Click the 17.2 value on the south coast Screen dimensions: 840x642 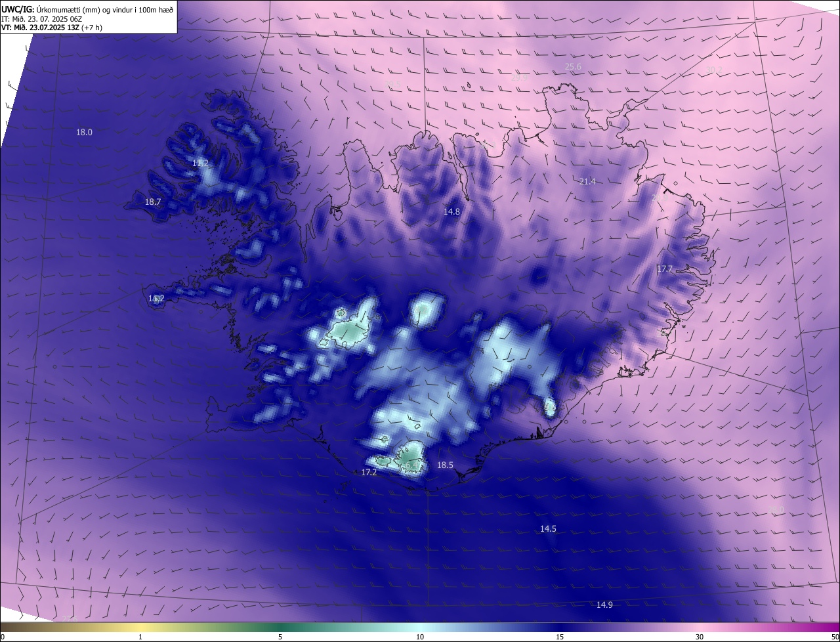[369, 472]
